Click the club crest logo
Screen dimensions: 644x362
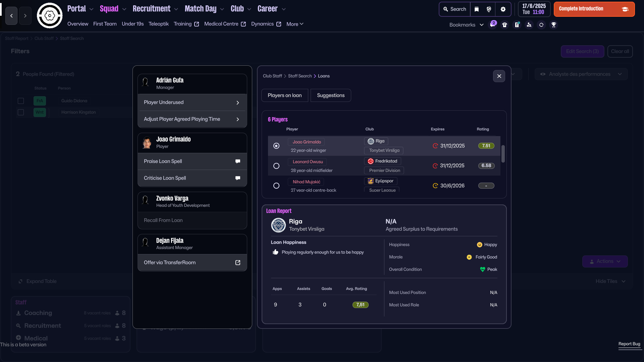click(50, 15)
